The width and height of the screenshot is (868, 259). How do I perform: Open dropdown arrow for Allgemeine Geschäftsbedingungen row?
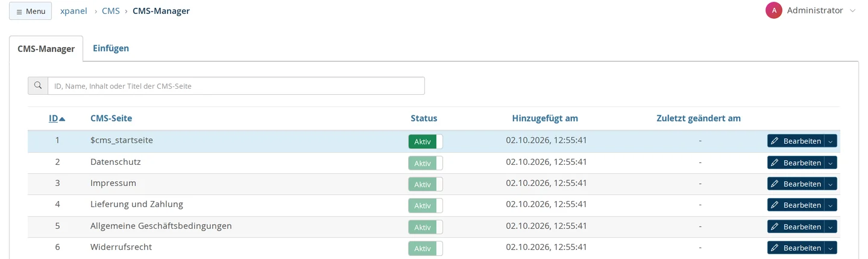(831, 226)
